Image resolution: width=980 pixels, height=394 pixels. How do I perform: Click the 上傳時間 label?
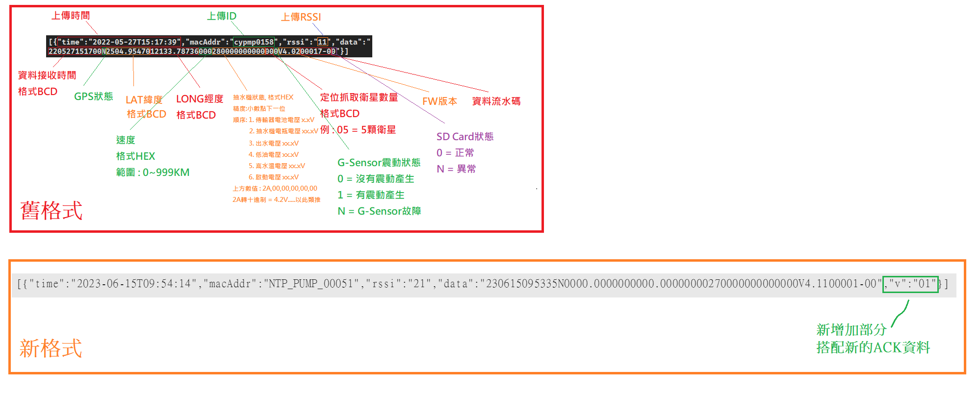(71, 16)
